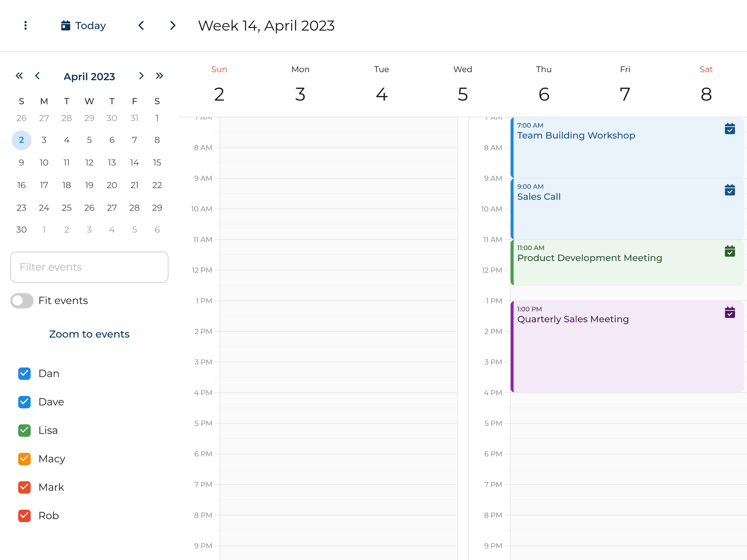Click the Filter events input field
Image resolution: width=747 pixels, height=560 pixels.
click(x=89, y=267)
